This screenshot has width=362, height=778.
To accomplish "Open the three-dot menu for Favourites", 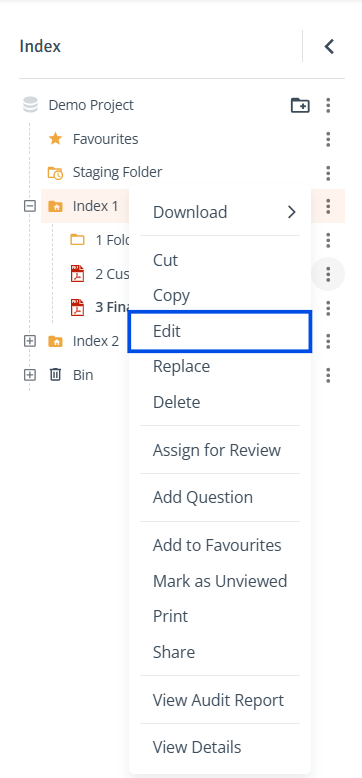I will point(328,139).
